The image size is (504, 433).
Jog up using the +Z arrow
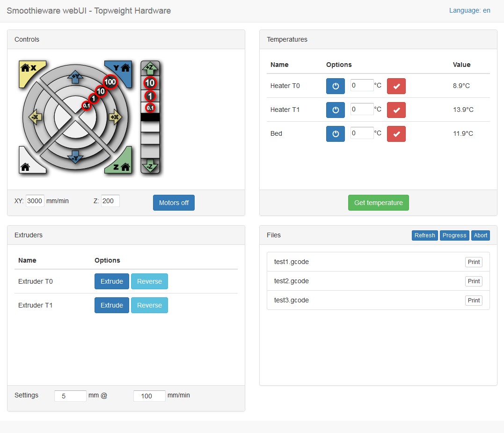point(150,68)
